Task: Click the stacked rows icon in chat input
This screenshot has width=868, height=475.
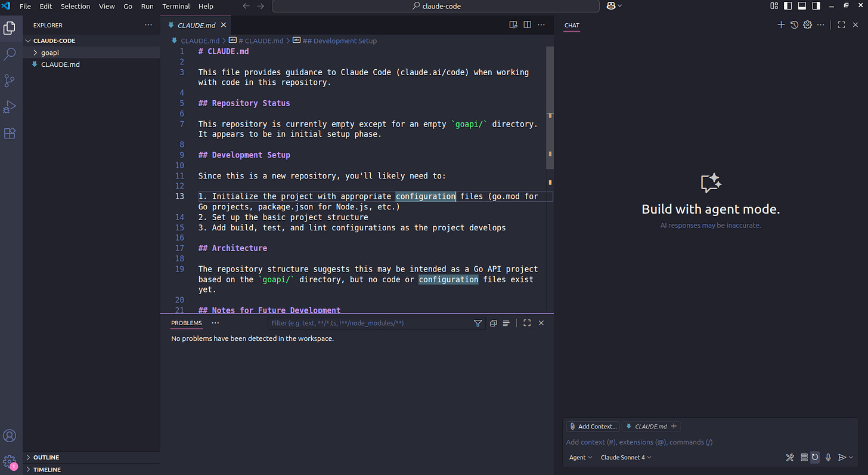Action: pyautogui.click(x=804, y=458)
